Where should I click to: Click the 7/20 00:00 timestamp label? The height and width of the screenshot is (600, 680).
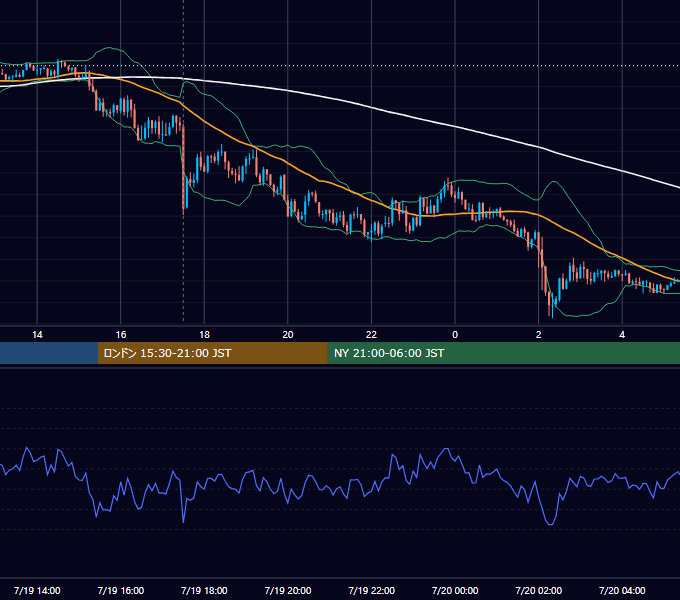[455, 590]
